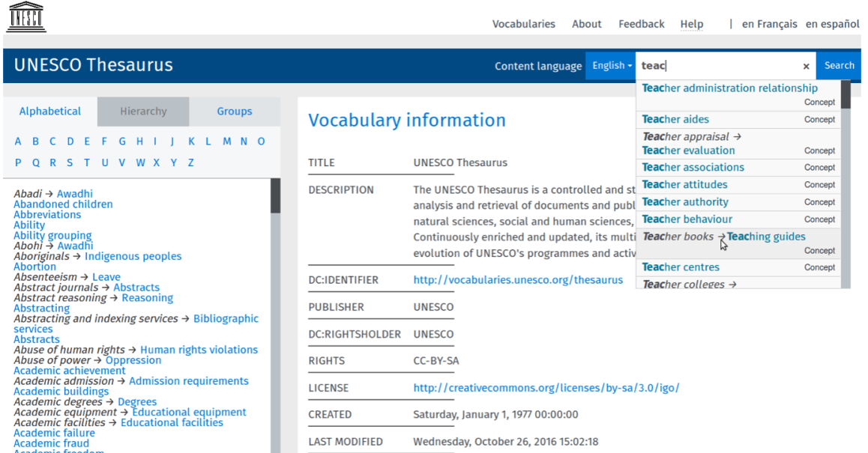Switch to the Hierarchy tab
Viewport: 868px width, 453px height.
[x=143, y=112]
